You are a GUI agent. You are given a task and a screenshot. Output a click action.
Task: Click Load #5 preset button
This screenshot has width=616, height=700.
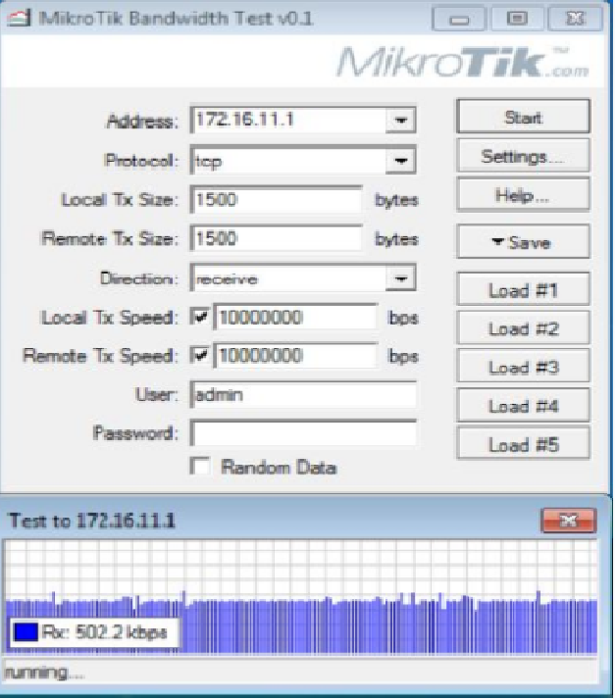[x=523, y=444]
